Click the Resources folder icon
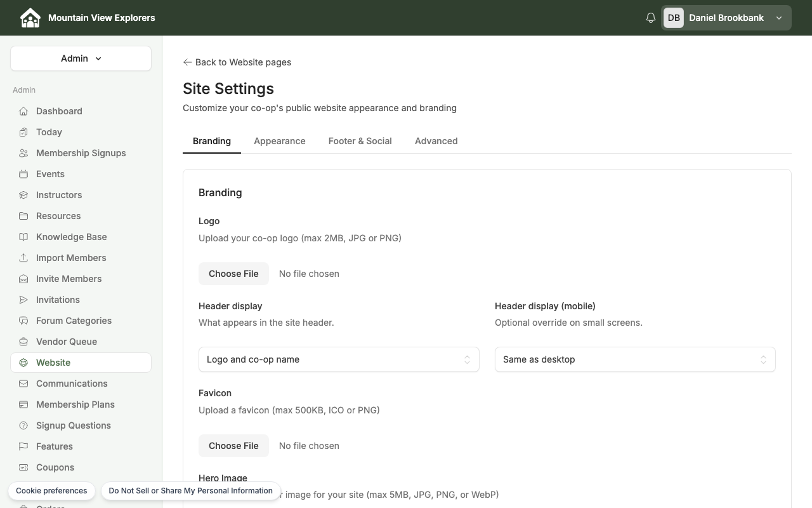The width and height of the screenshot is (812, 508). 23,216
